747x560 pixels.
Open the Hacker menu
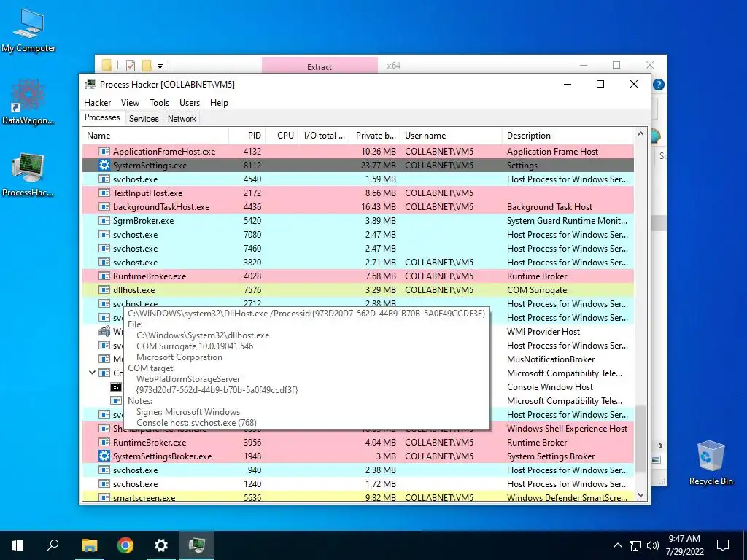click(x=97, y=102)
